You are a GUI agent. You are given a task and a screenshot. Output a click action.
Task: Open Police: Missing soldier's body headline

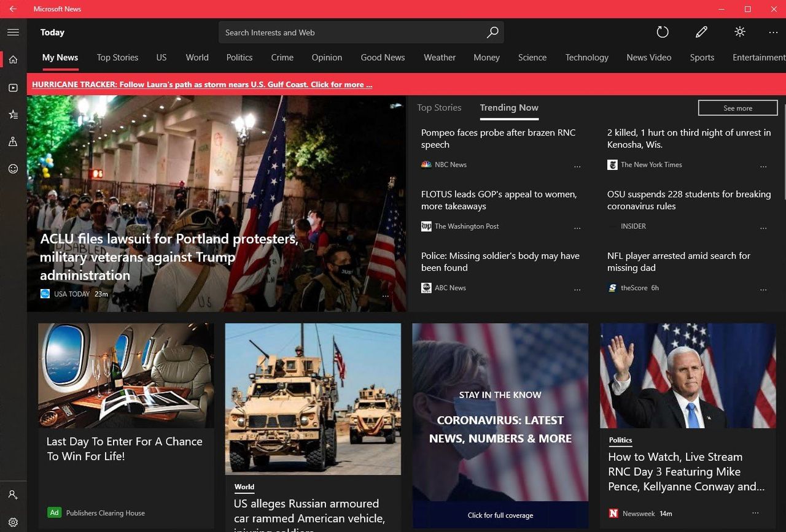(x=500, y=261)
